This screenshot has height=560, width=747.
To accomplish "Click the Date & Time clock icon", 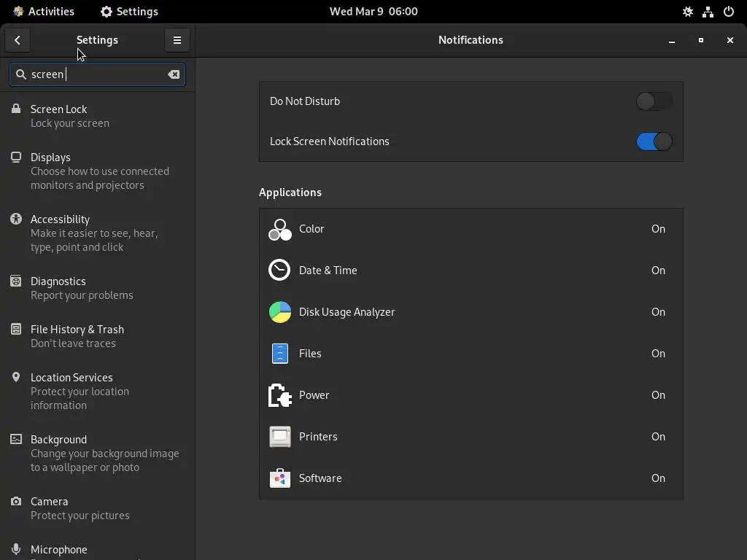I will 279,270.
